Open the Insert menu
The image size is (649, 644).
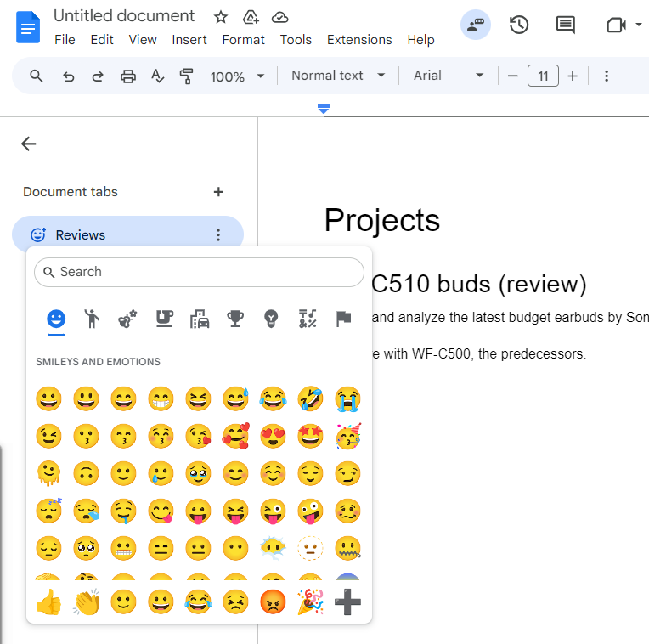click(x=189, y=40)
